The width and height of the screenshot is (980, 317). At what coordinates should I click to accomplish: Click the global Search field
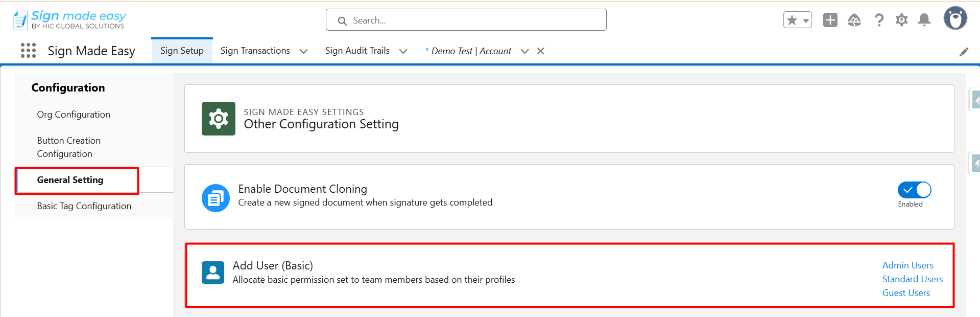pyautogui.click(x=466, y=20)
